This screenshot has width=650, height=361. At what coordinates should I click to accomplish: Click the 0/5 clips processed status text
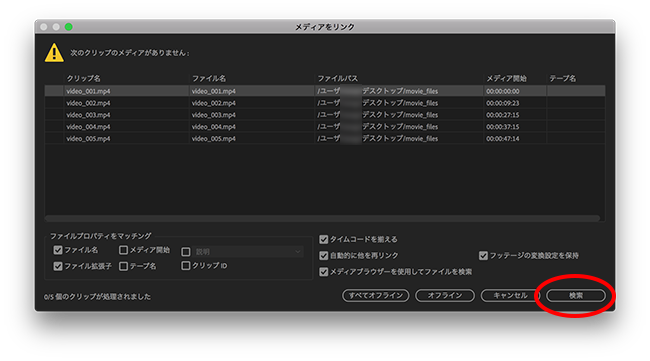click(97, 297)
